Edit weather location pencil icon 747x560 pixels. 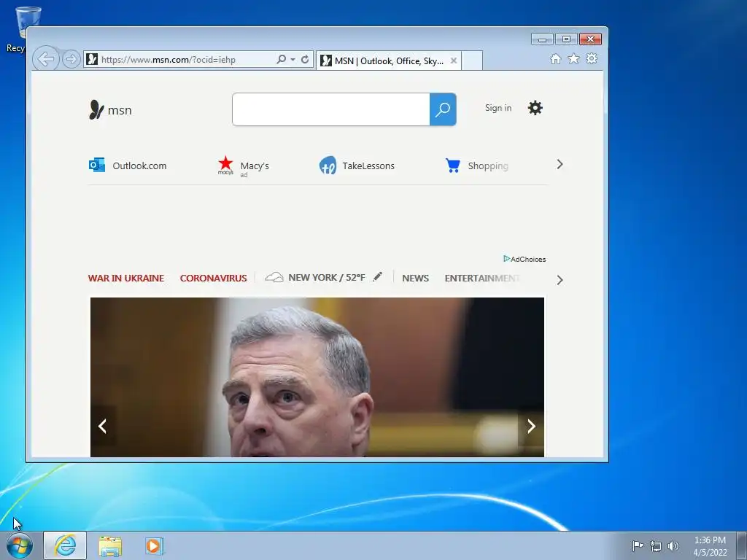378,276
